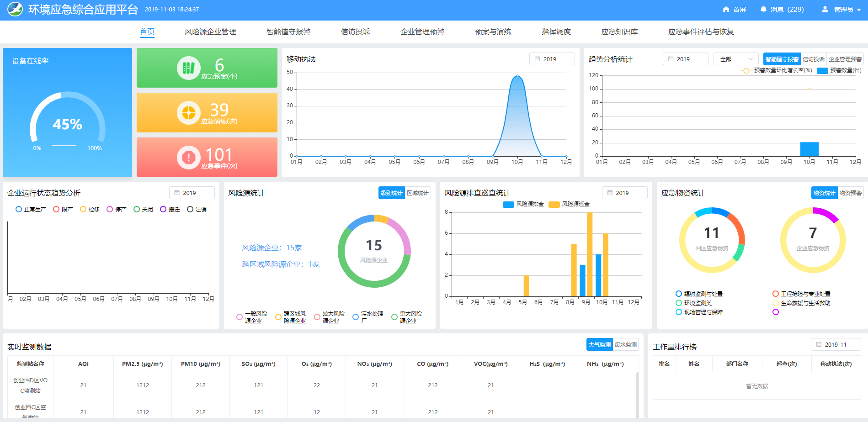Screen dimensions: 868x422
Task: Open 2019 year picker in 风险源排查巡查统计
Action: [x=625, y=193]
